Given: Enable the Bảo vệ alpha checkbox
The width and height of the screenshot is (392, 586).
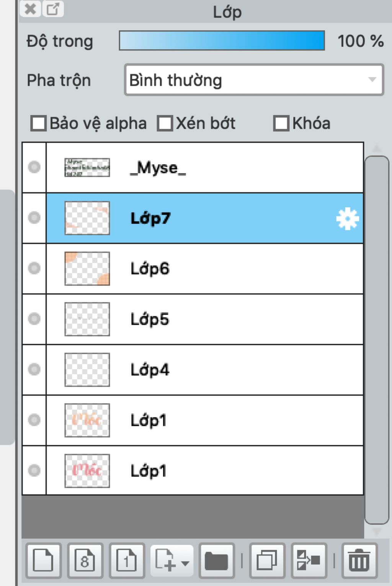Looking at the screenshot, I should point(38,124).
